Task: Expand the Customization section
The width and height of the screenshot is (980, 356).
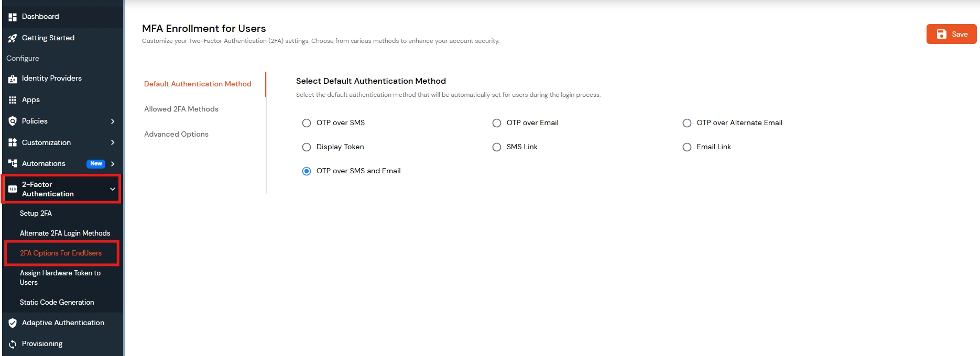Action: (112, 142)
